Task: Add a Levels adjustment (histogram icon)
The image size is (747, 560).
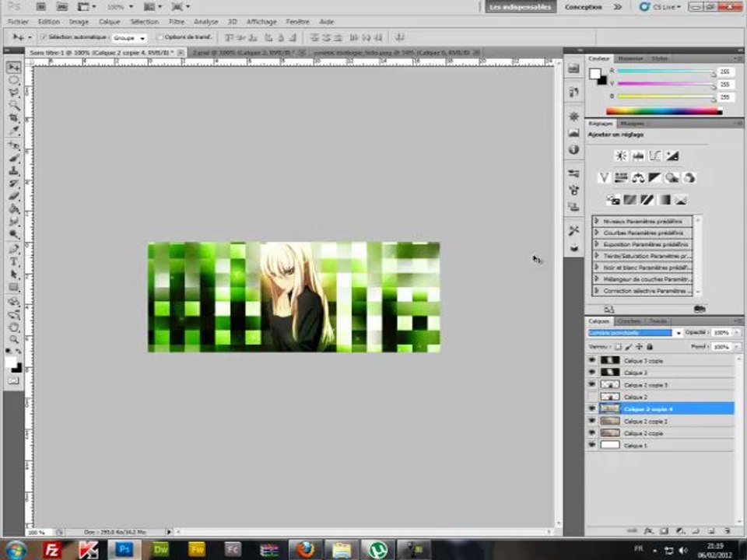Action: point(638,156)
